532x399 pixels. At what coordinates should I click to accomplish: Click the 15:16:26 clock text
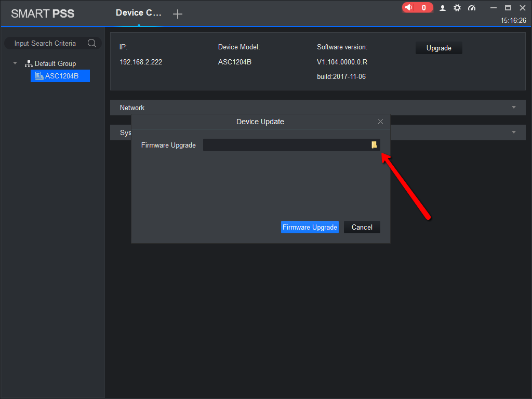point(513,20)
